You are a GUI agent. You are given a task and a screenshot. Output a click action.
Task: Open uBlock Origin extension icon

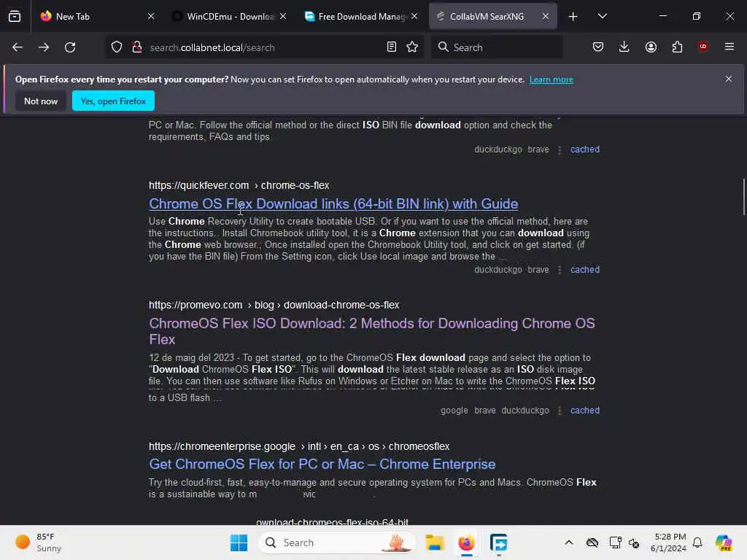click(703, 47)
